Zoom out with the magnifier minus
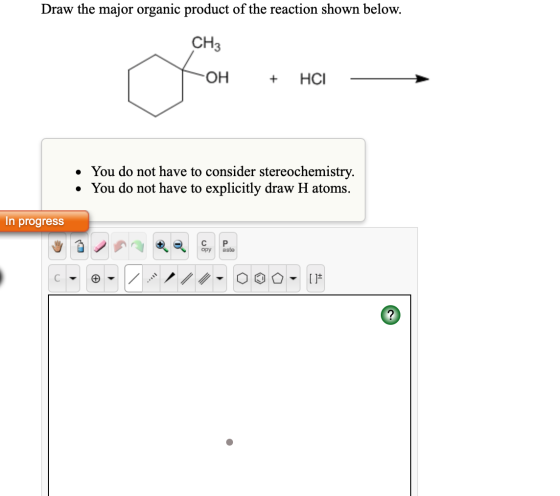 [x=179, y=246]
